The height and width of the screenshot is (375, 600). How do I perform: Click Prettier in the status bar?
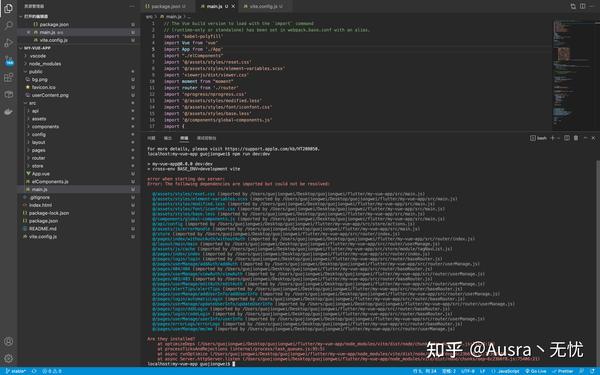pyautogui.click(x=562, y=371)
